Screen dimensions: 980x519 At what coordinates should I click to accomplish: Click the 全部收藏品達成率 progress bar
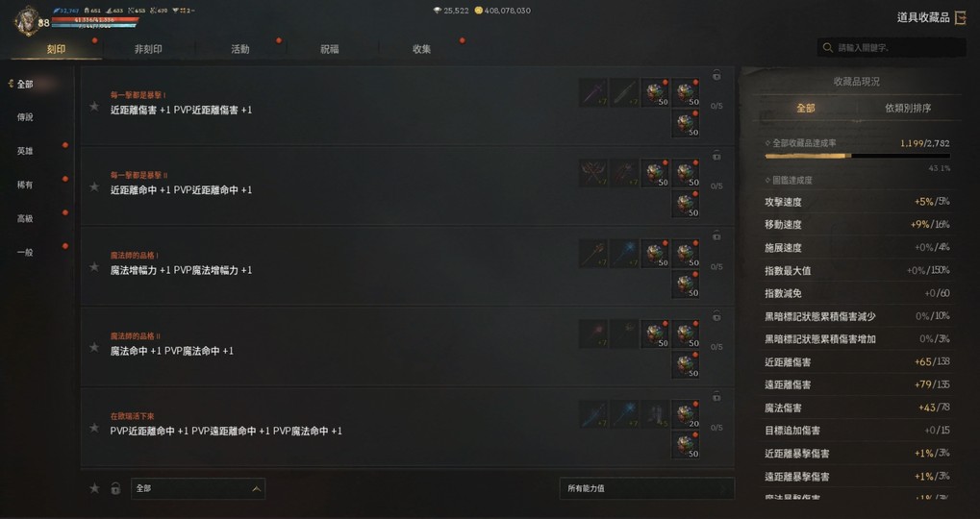858,156
